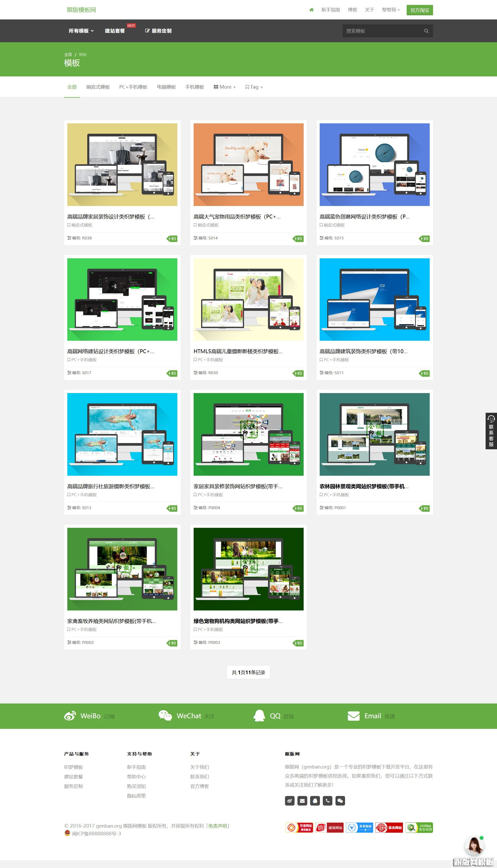Open the 高端大气宠物用品 template thumbnail
This screenshot has width=497, height=868.
coord(248,165)
